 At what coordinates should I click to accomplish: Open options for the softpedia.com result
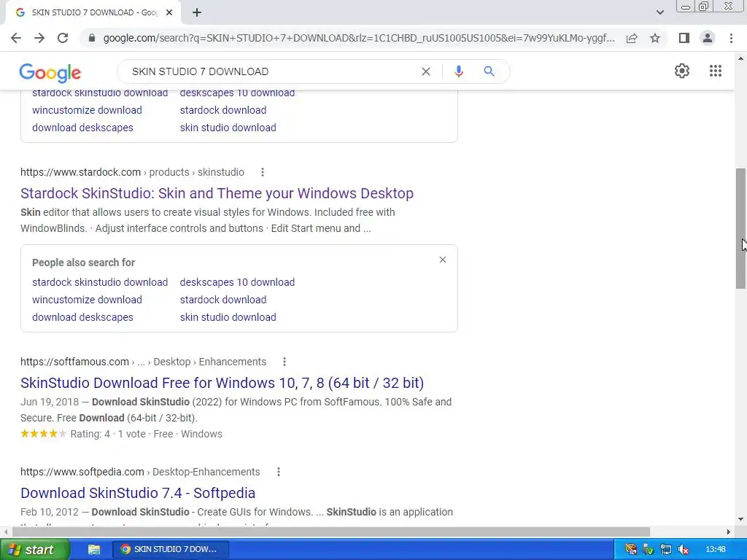(279, 472)
